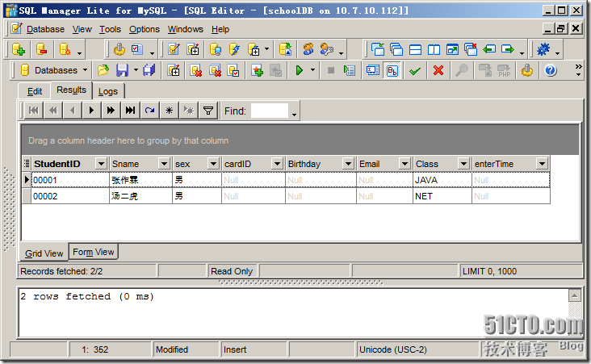This screenshot has height=364, width=591.
Task: Refresh the data with the curved arrow
Action: (149, 111)
